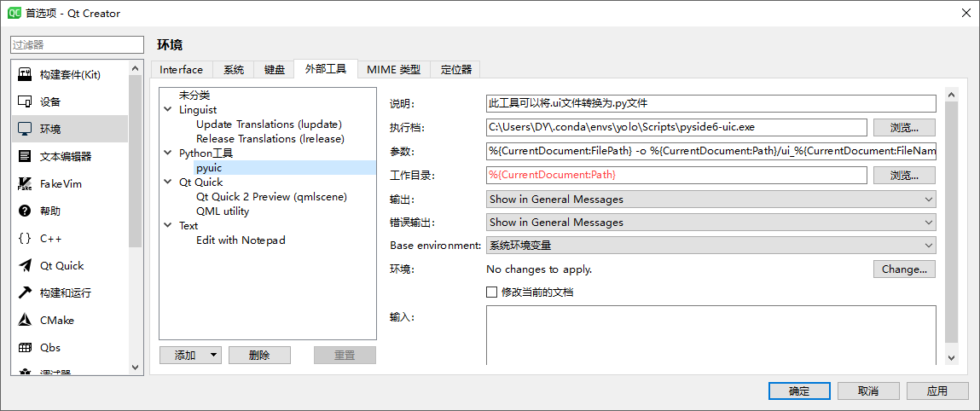Open the 文本编辑器 category icon
Screen dimensions: 980x411
point(25,156)
